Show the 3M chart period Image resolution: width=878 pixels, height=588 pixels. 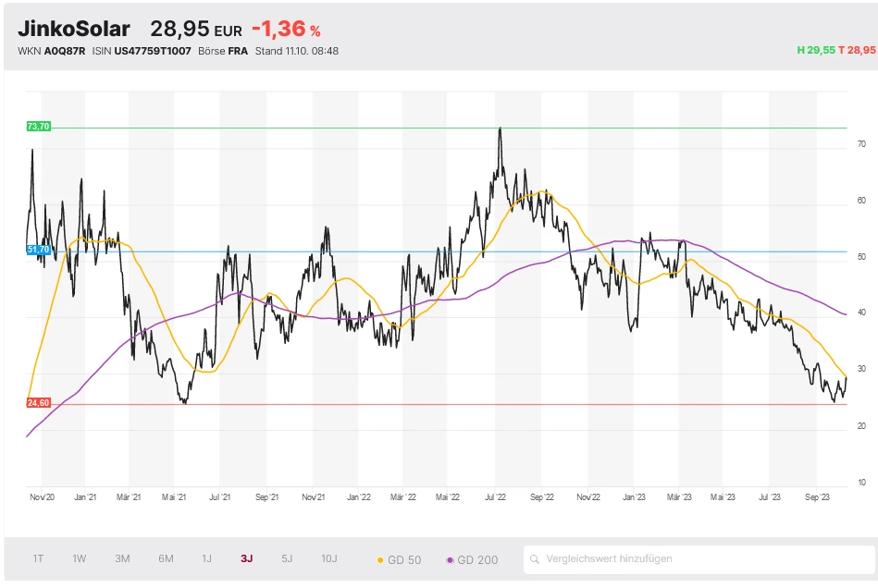click(x=122, y=558)
